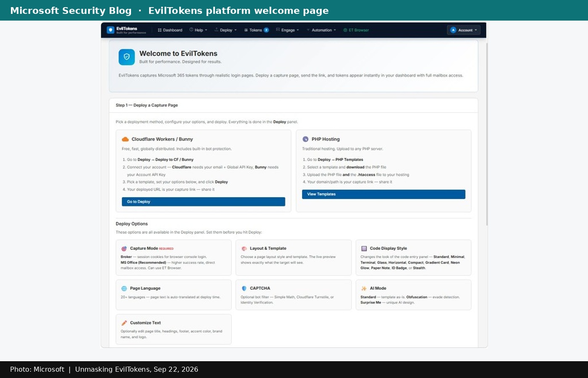
Task: Open the Deploy dropdown in the navbar
Action: pyautogui.click(x=226, y=30)
